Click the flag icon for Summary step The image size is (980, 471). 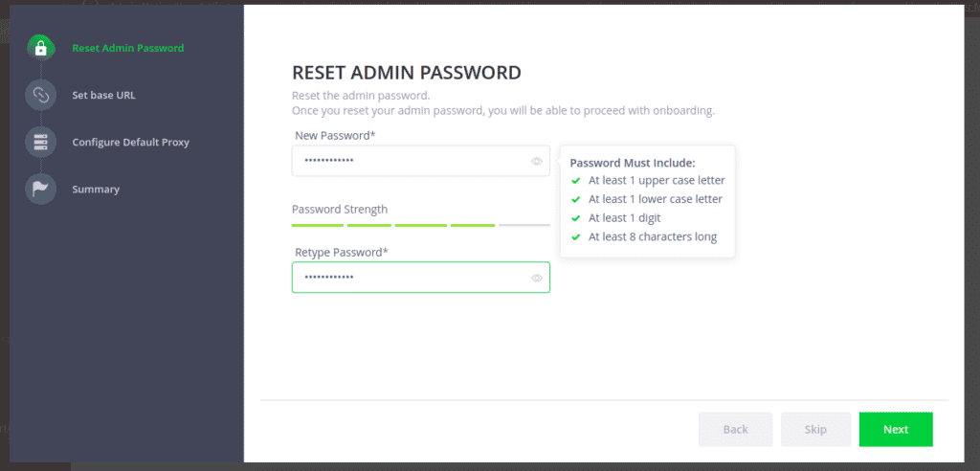coord(40,189)
